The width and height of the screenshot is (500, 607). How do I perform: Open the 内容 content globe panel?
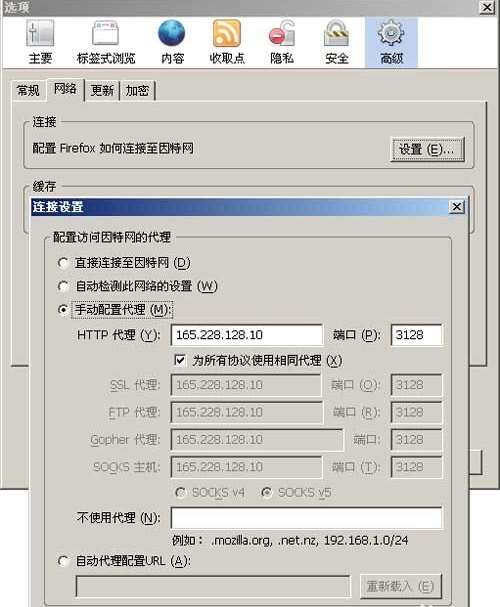tap(172, 43)
